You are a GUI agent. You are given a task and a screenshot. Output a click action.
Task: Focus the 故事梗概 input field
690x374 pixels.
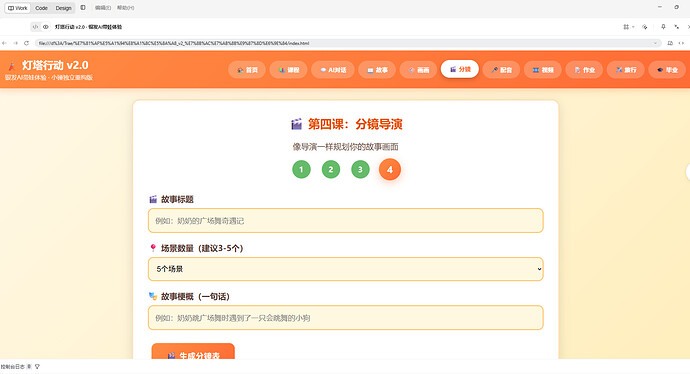pyautogui.click(x=346, y=318)
